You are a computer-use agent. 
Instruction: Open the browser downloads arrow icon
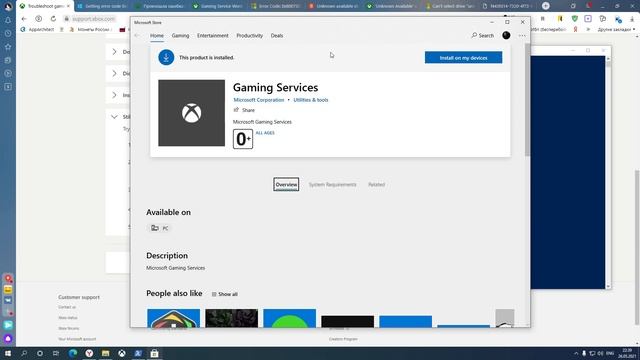coord(632,19)
